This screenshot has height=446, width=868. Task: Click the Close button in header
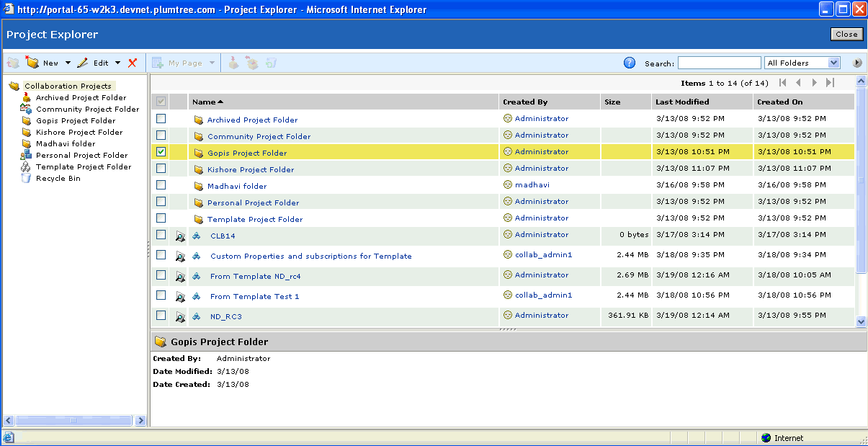[x=846, y=34]
